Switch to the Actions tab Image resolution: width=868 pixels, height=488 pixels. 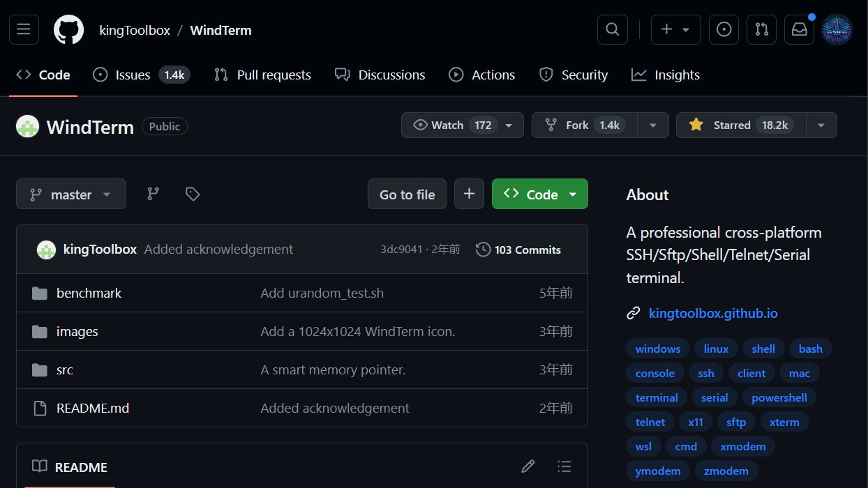tap(482, 75)
